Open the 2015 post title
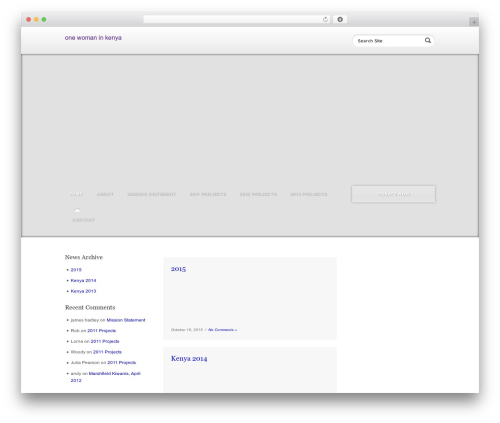 pos(178,269)
